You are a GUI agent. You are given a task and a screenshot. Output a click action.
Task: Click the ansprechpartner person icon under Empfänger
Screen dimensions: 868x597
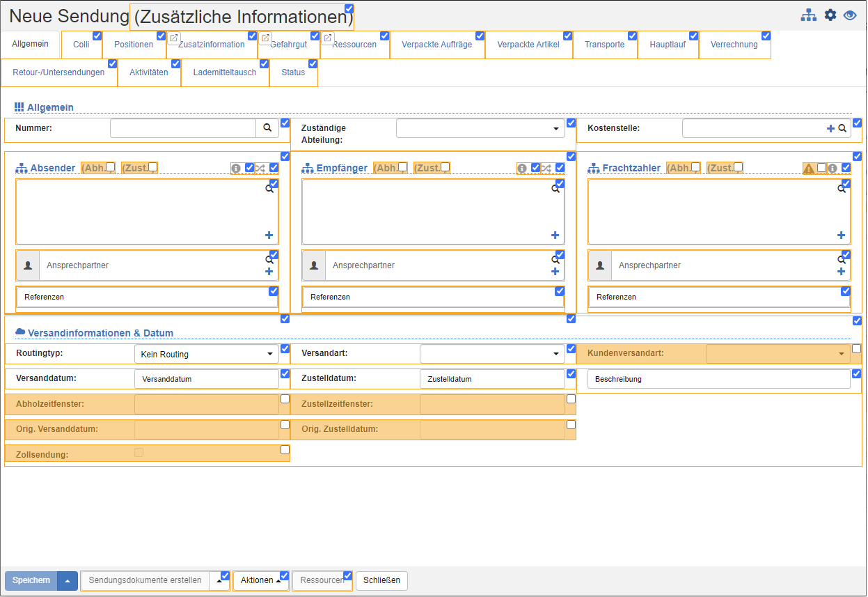pos(313,265)
